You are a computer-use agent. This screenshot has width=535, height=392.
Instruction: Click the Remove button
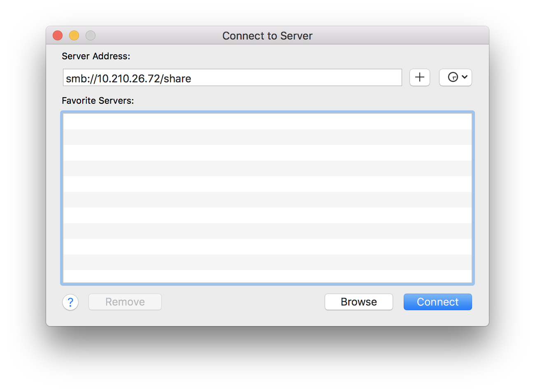tap(125, 302)
